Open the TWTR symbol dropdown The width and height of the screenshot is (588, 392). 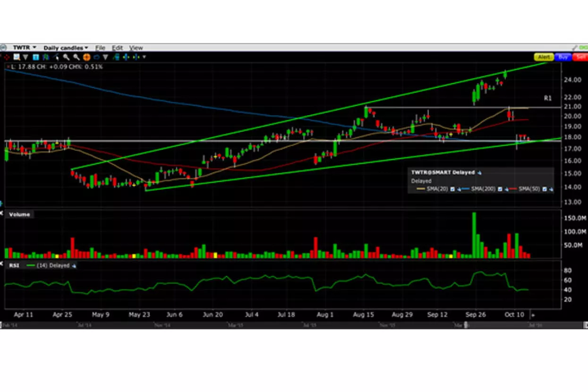[x=24, y=48]
